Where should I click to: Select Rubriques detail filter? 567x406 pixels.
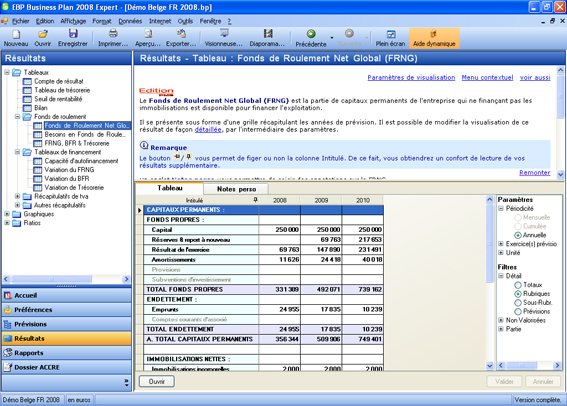(x=518, y=294)
